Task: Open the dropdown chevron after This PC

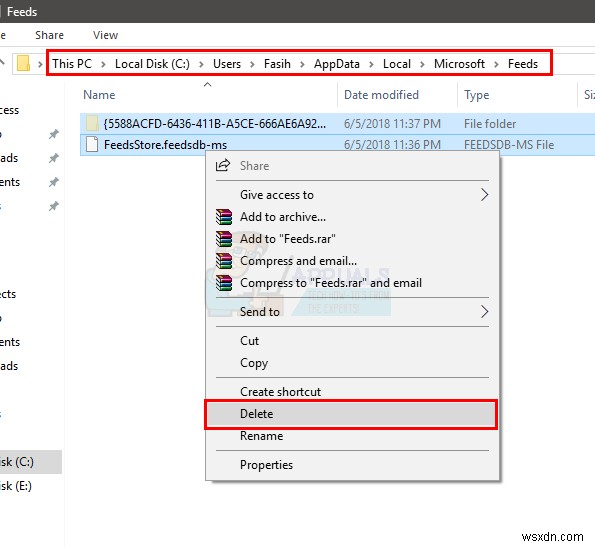Action: point(103,64)
